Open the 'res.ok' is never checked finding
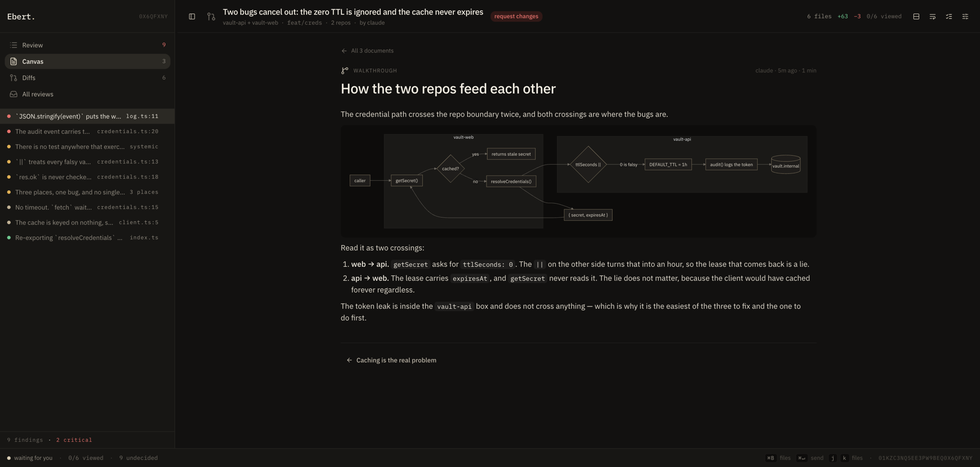 (x=87, y=177)
